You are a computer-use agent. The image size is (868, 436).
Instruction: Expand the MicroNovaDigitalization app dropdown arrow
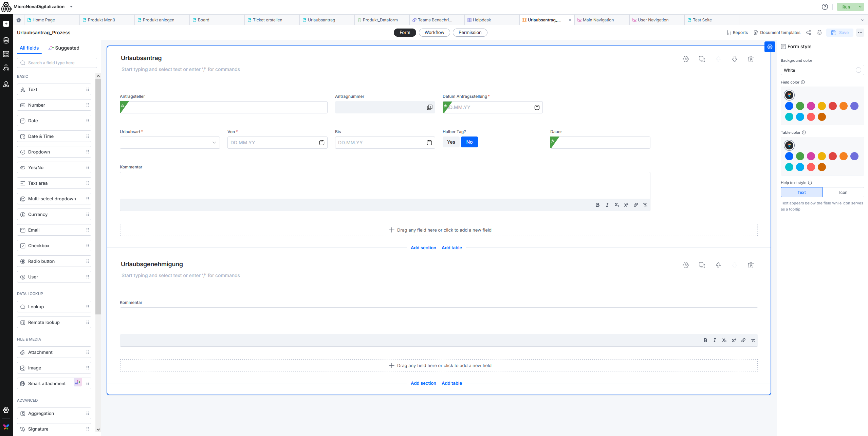[71, 7]
